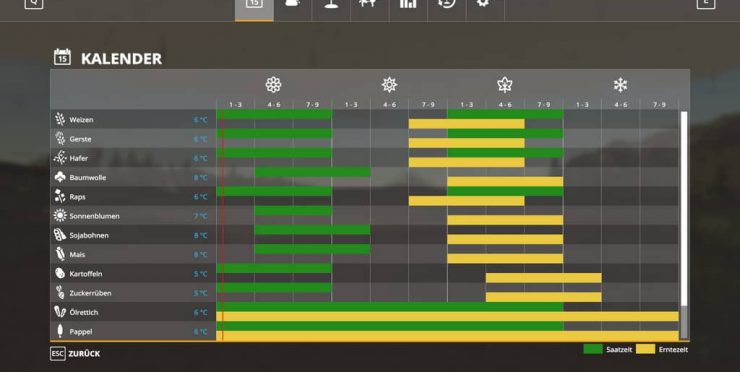Click the Pappel poplar tree icon
The width and height of the screenshot is (740, 372).
coord(60,331)
